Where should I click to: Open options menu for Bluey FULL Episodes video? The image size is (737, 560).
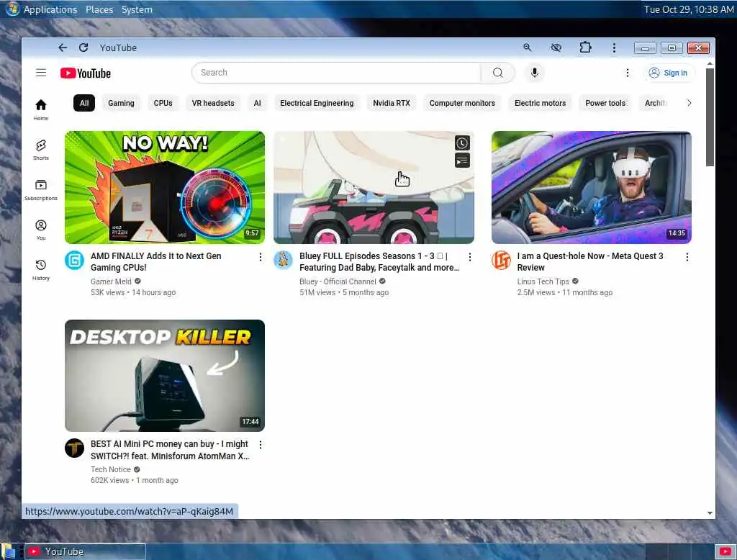coord(469,257)
